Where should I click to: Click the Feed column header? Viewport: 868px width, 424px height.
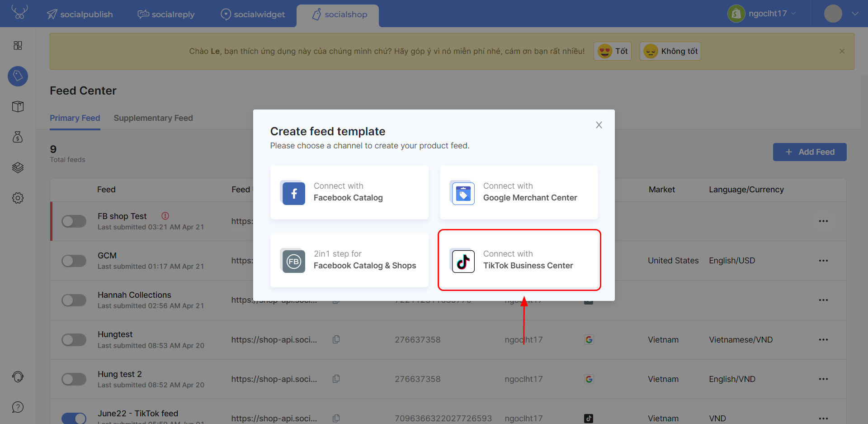106,190
